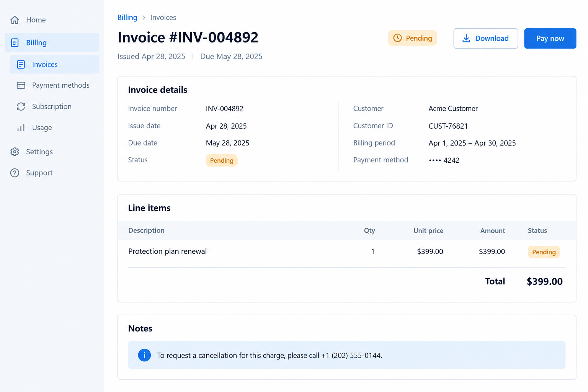Click the Settings gear icon
The width and height of the screenshot is (588, 392).
point(15,152)
